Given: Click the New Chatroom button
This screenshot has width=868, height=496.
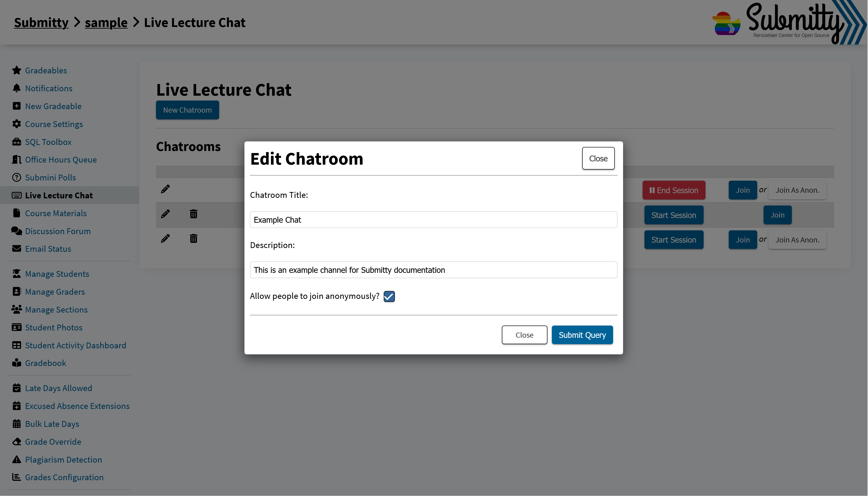Looking at the screenshot, I should [x=187, y=110].
